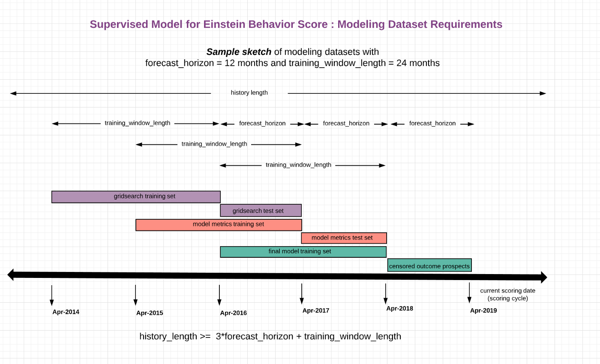
Task: Click the purple "gridsearch training set" box
Action: tap(136, 197)
